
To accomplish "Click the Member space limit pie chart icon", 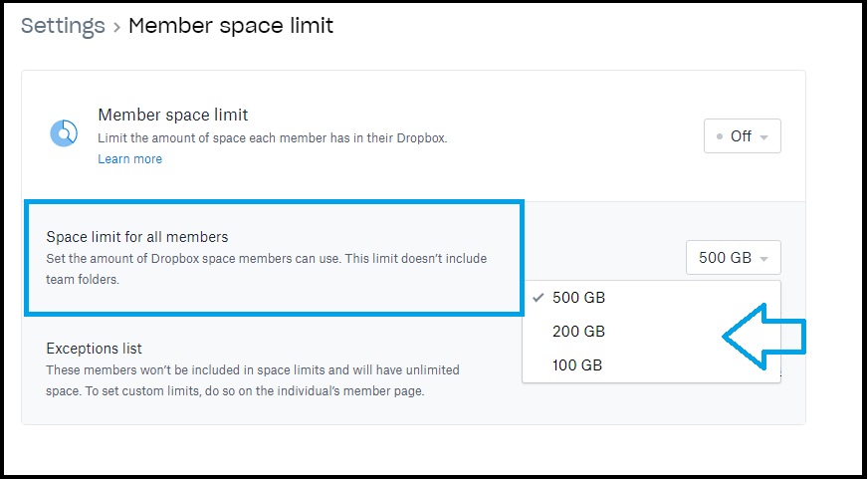I will [64, 132].
